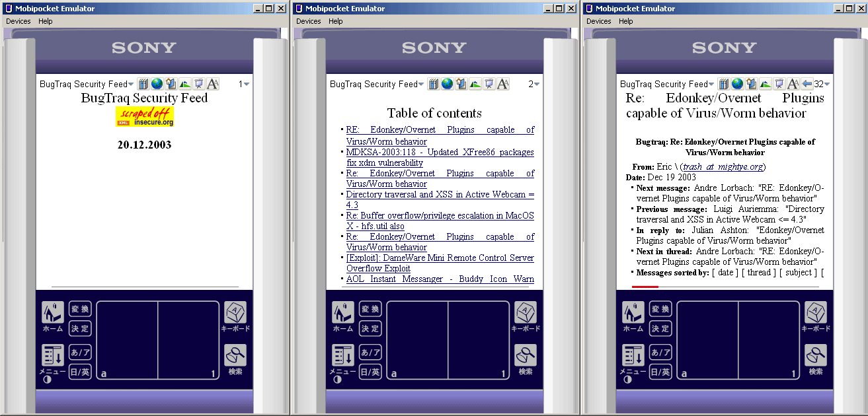
Task: Open Directory traversal and XSS in Active Webcam link
Action: coord(440,199)
